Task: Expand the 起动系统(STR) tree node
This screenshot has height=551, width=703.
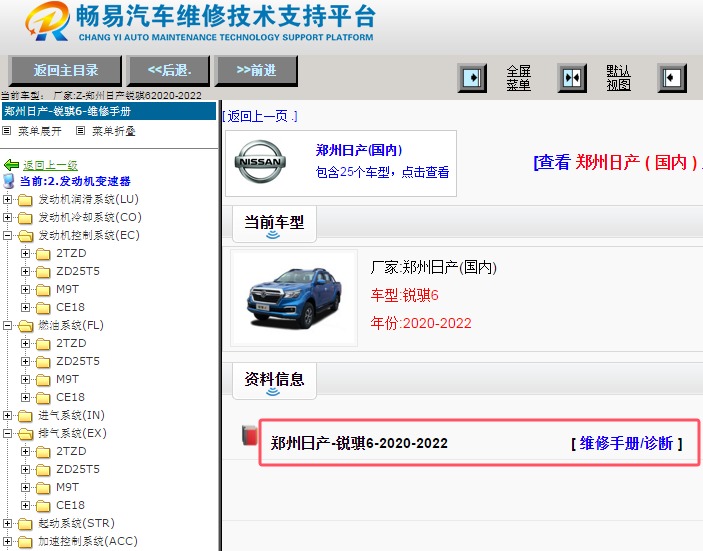Action: (x=7, y=523)
